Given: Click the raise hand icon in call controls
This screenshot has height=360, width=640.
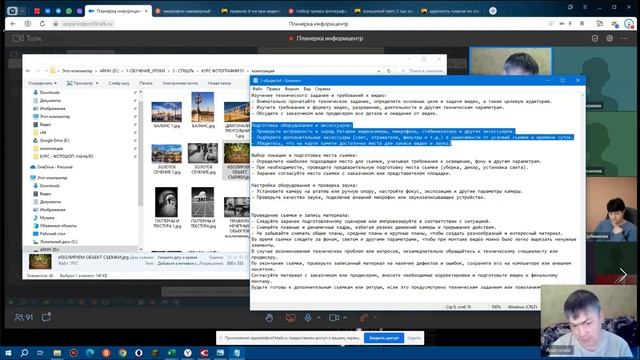Looking at the screenshot, I should pyautogui.click(x=269, y=318).
